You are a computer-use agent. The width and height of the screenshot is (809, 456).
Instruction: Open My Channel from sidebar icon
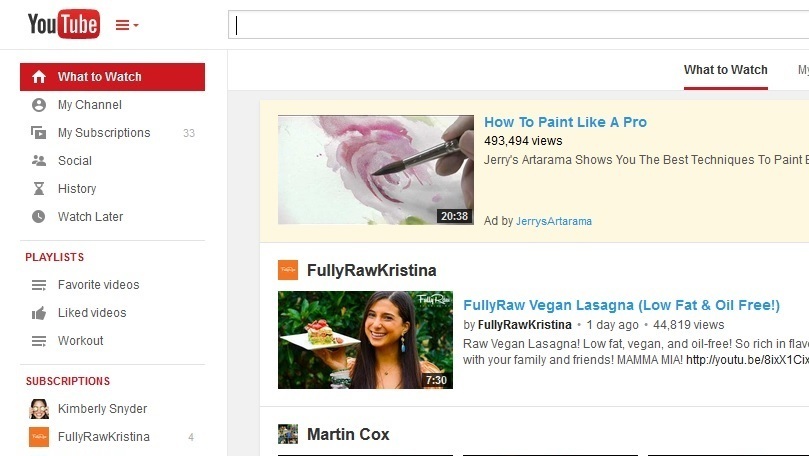coord(39,105)
